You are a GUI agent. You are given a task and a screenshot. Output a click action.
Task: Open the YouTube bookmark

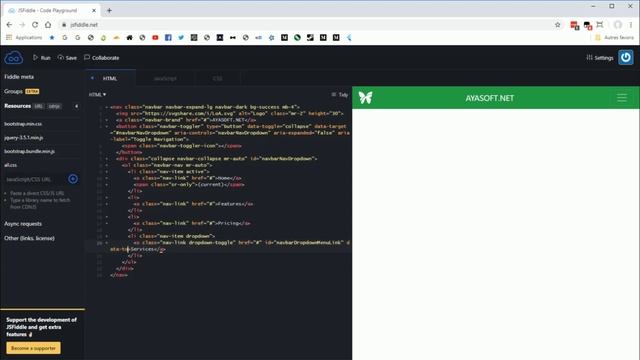click(155, 38)
